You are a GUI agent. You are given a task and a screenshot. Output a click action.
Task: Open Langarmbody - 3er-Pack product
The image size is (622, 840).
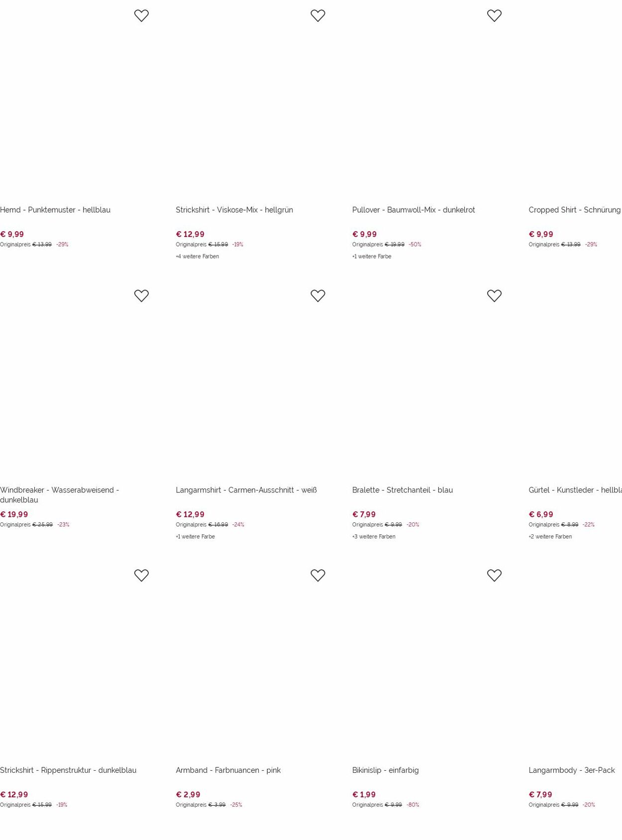[571, 770]
